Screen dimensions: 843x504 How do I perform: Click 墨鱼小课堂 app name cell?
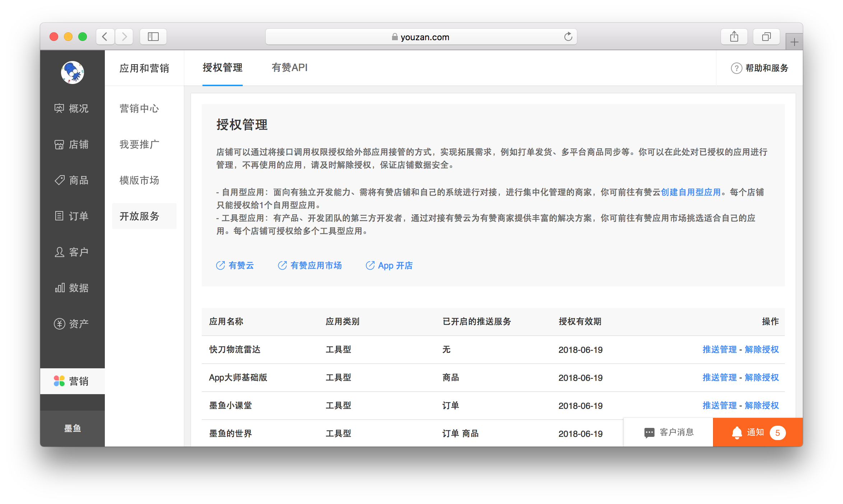(230, 405)
